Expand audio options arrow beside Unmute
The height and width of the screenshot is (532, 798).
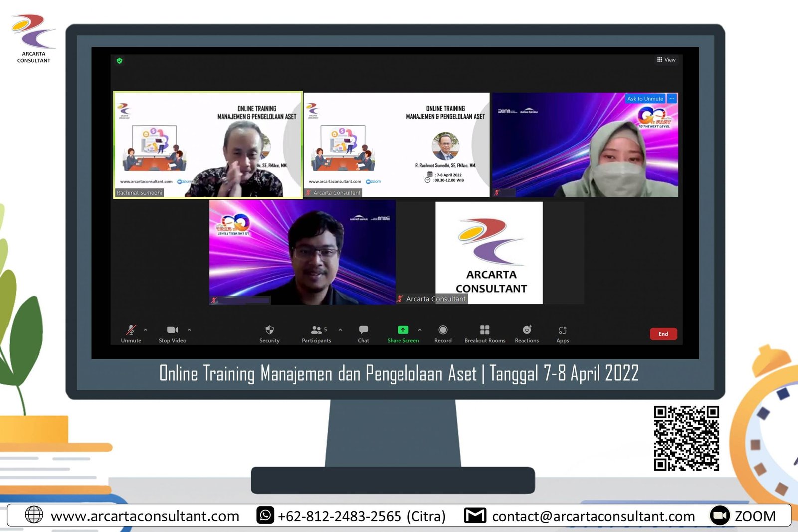[x=146, y=330]
